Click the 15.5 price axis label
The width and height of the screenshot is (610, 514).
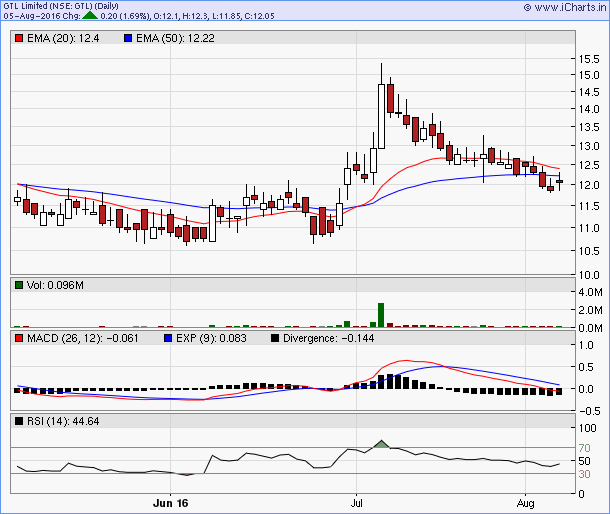(x=589, y=59)
